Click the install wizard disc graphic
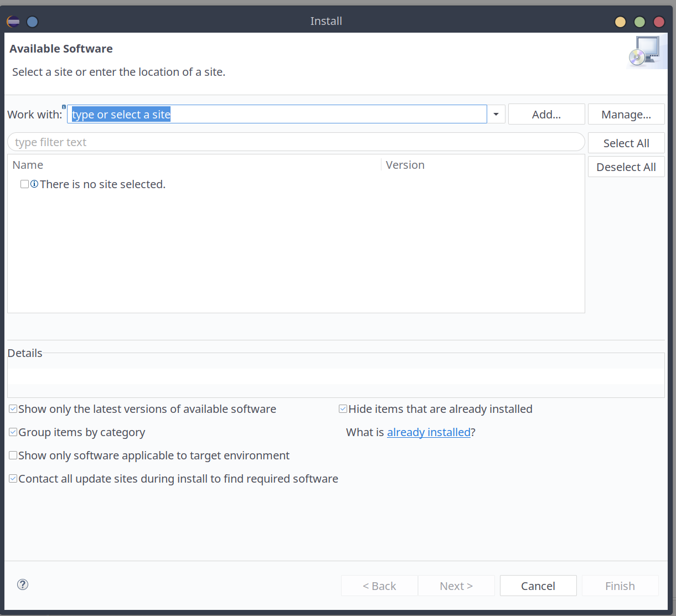676x616 pixels. [646, 50]
